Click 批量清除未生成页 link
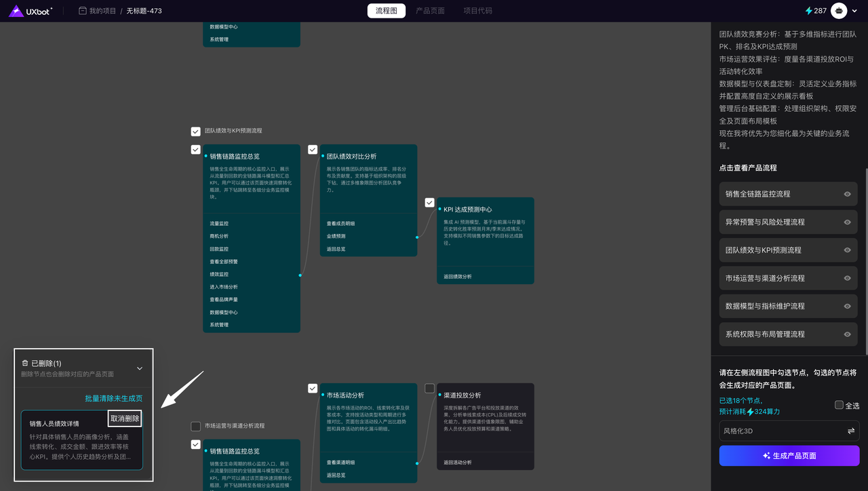Screen dimensions: 868x491 coord(113,398)
